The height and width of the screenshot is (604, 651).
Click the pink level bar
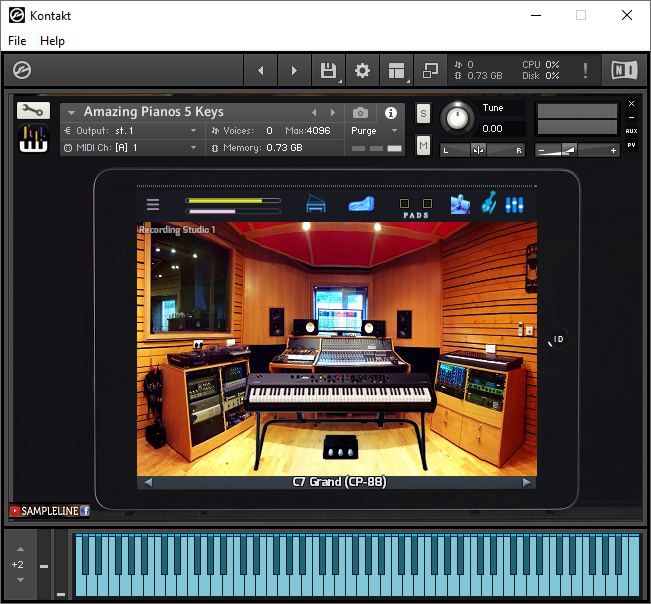[233, 211]
